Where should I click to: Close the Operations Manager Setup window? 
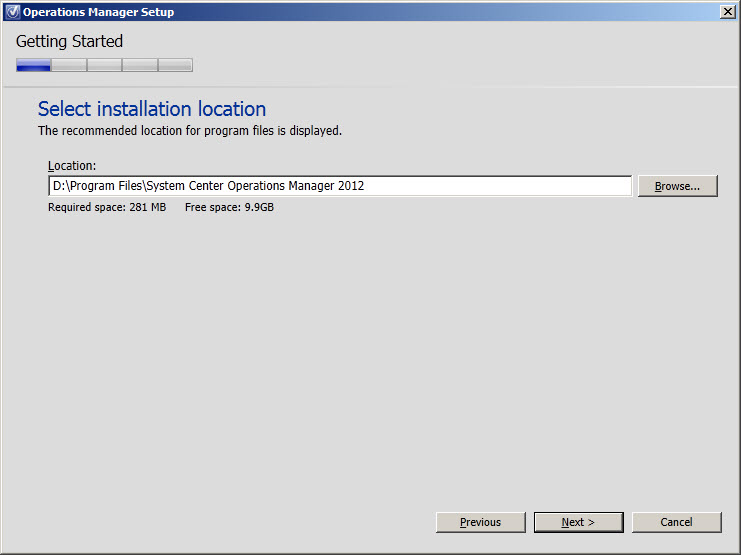pyautogui.click(x=728, y=12)
